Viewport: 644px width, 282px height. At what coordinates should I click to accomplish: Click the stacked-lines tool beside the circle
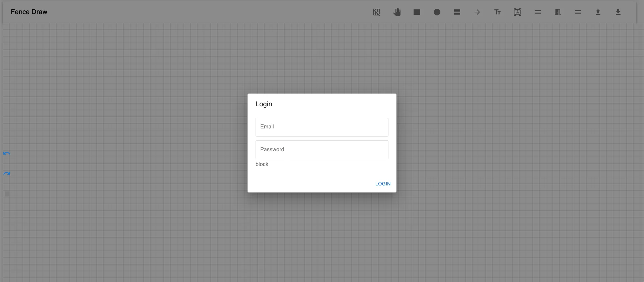click(457, 12)
